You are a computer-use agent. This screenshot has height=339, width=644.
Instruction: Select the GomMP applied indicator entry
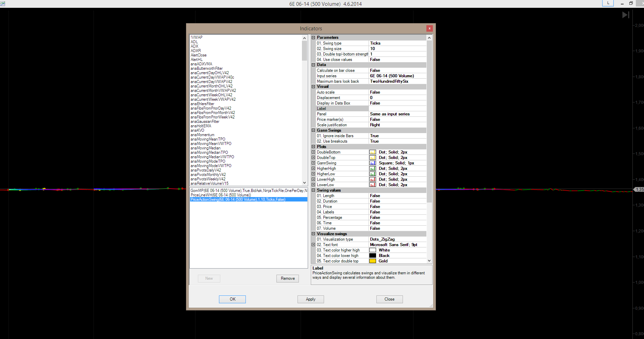click(249, 191)
